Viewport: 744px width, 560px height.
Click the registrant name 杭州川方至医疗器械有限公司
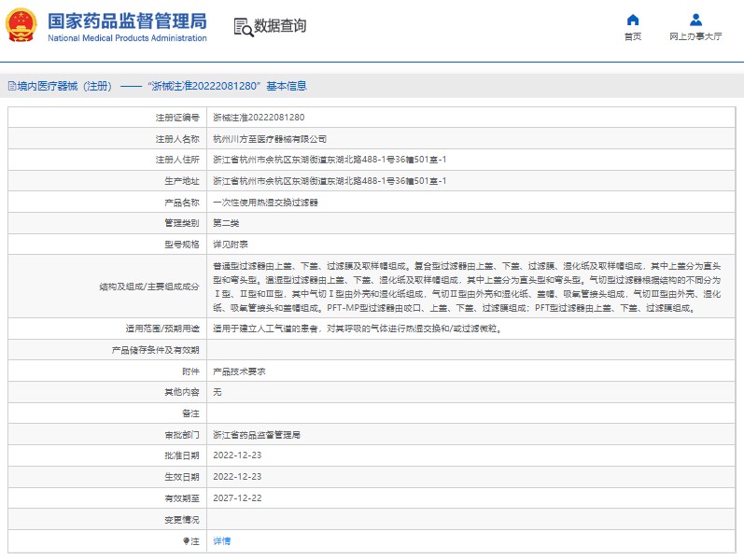270,138
